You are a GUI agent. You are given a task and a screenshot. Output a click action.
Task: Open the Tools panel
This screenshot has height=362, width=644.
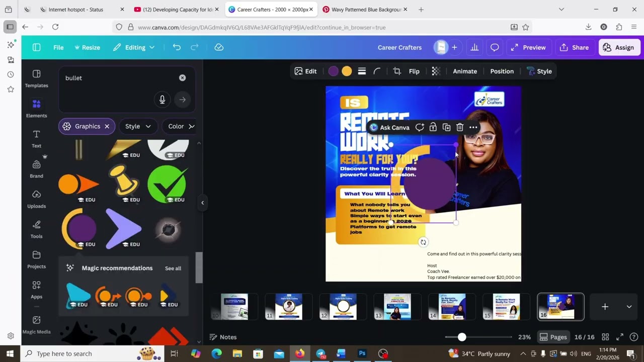pyautogui.click(x=36, y=229)
